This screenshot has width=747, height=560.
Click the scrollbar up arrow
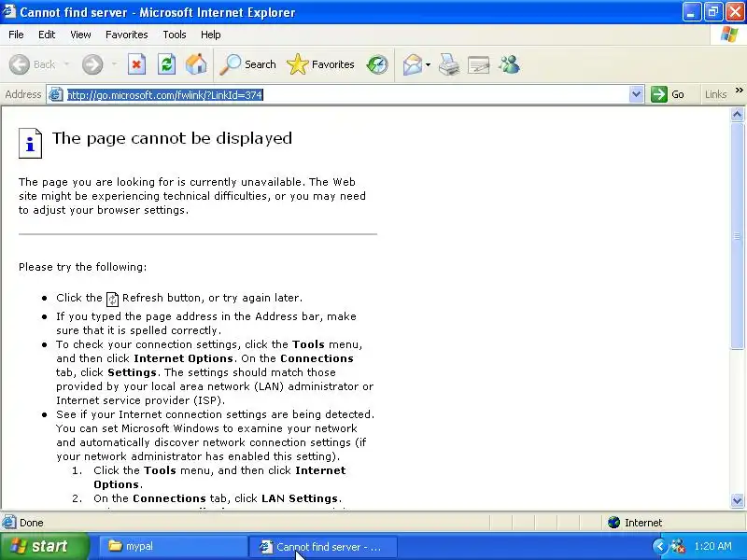pyautogui.click(x=737, y=115)
